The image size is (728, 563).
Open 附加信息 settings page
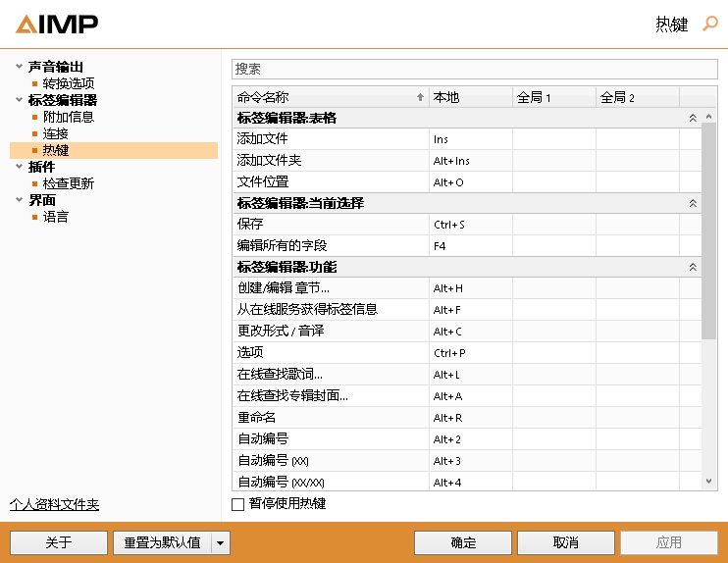69,117
